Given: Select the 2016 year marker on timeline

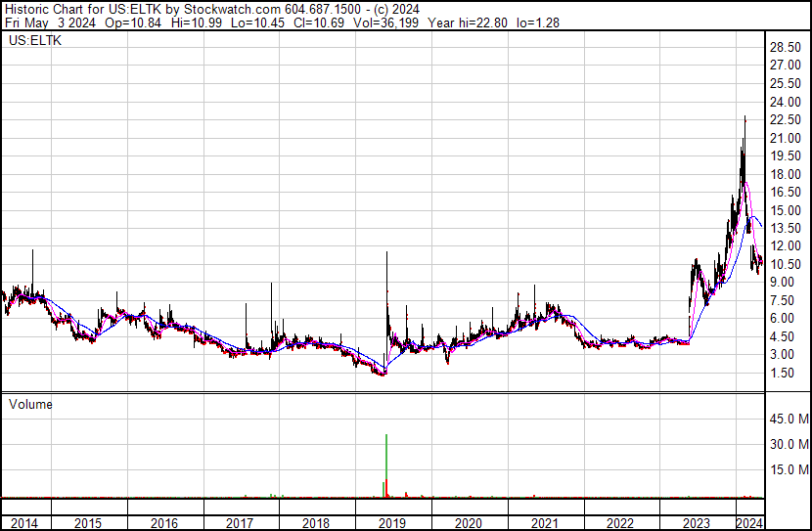Looking at the screenshot, I should pyautogui.click(x=163, y=523).
